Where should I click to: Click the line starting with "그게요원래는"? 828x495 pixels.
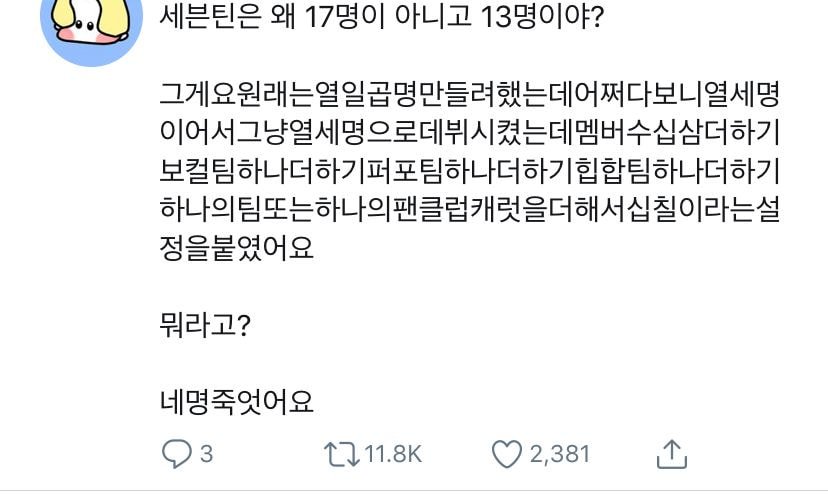click(469, 97)
